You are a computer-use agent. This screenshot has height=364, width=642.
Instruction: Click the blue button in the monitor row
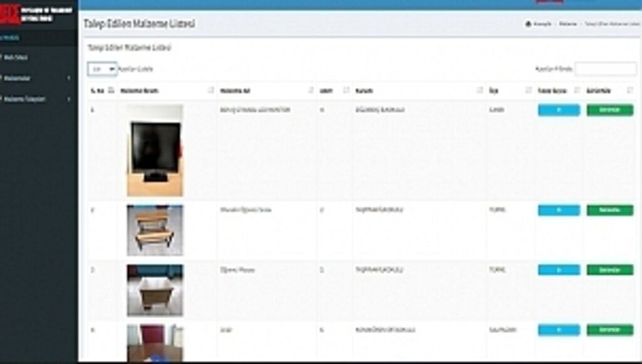[559, 110]
